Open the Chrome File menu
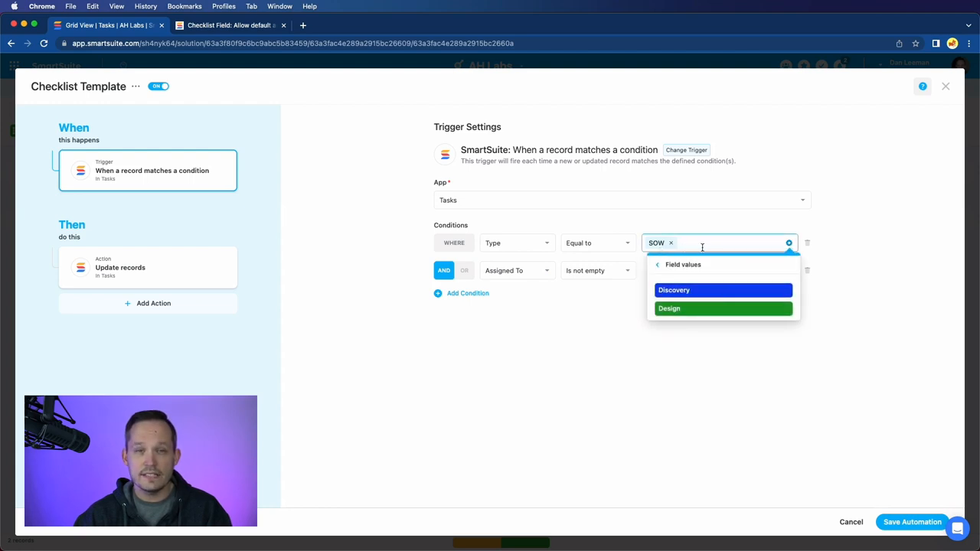This screenshot has height=551, width=980. (70, 6)
